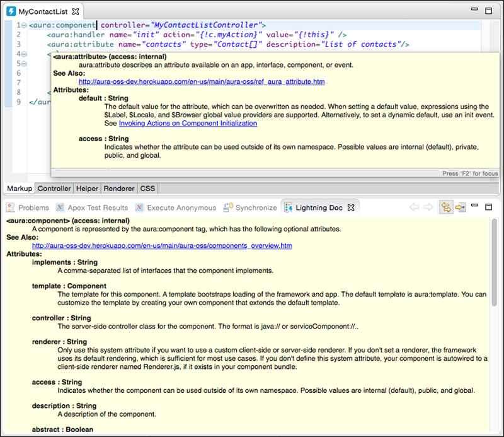
Task: Close the Lightning Doc view
Action: click(351, 207)
